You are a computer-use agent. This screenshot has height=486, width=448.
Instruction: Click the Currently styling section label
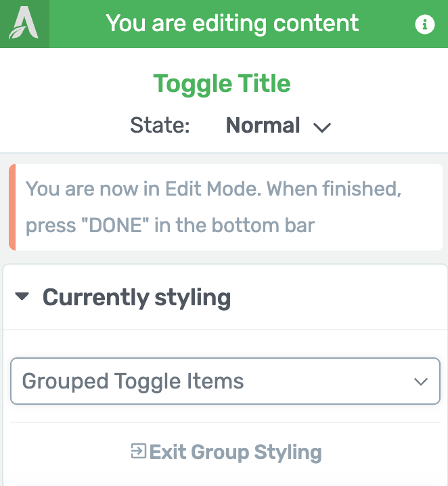tap(137, 298)
